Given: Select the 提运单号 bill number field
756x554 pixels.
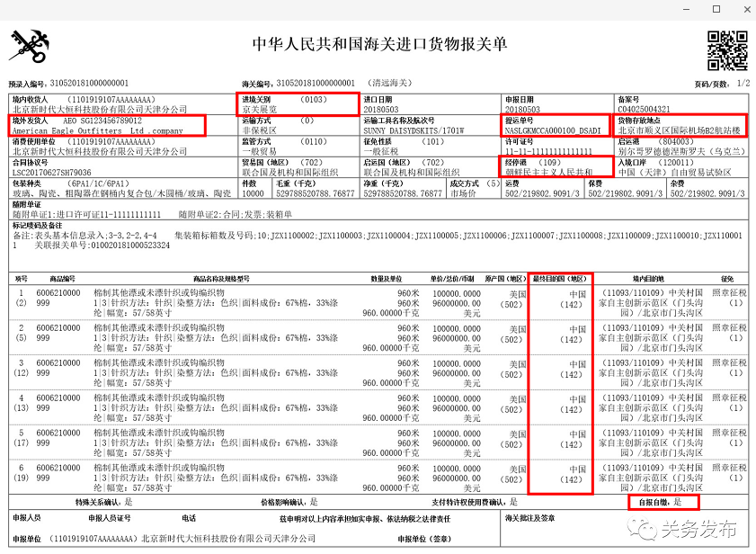Looking at the screenshot, I should pos(555,126).
